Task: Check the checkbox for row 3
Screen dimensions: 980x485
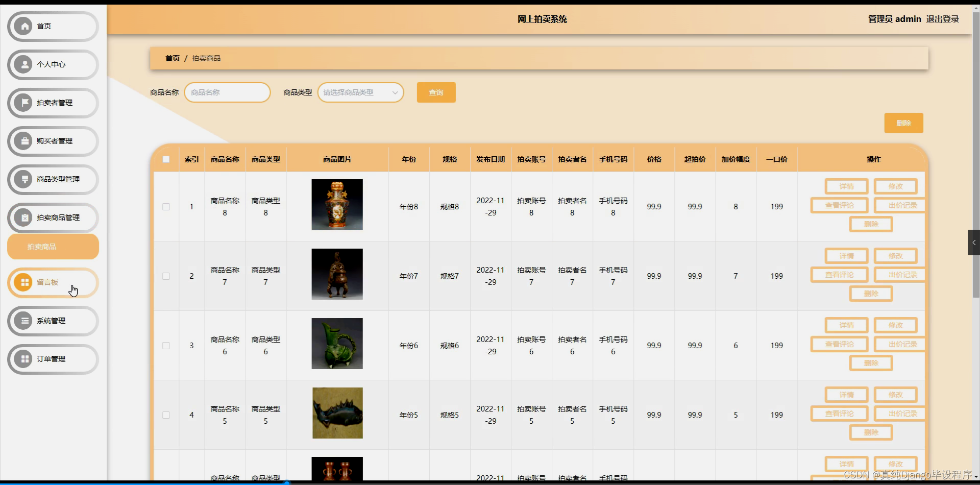Action: click(x=166, y=346)
